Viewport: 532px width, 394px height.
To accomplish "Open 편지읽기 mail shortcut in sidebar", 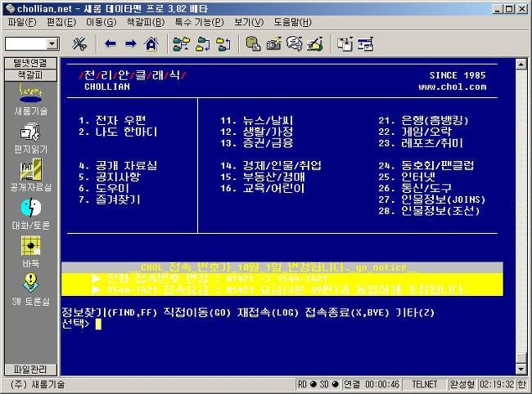I will [x=30, y=137].
